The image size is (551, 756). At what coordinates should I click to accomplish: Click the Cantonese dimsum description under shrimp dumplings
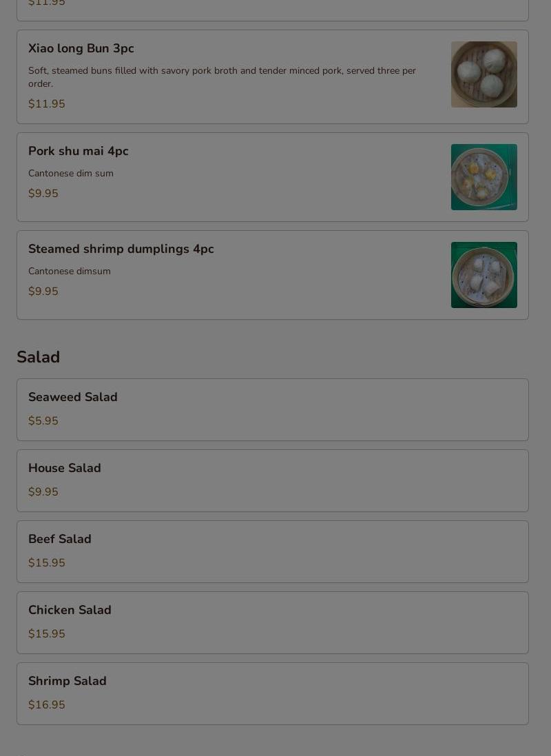tap(70, 271)
